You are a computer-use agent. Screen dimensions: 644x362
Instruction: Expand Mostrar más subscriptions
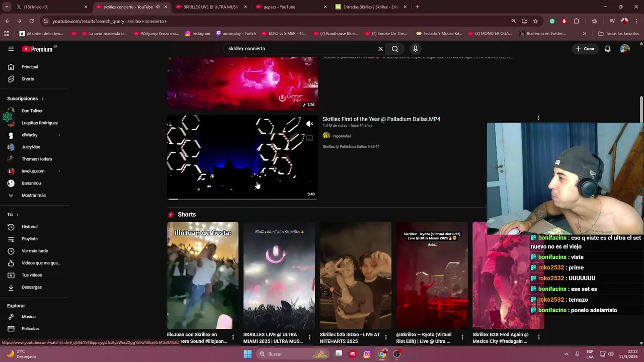pyautogui.click(x=33, y=195)
